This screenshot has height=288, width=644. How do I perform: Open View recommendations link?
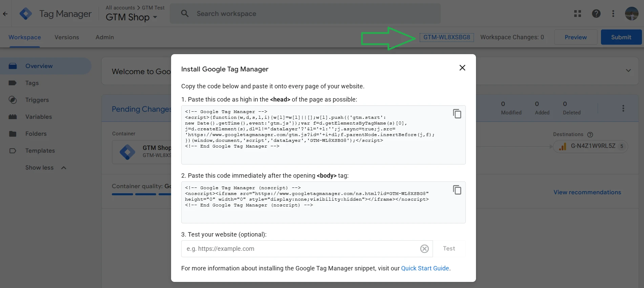pos(587,192)
